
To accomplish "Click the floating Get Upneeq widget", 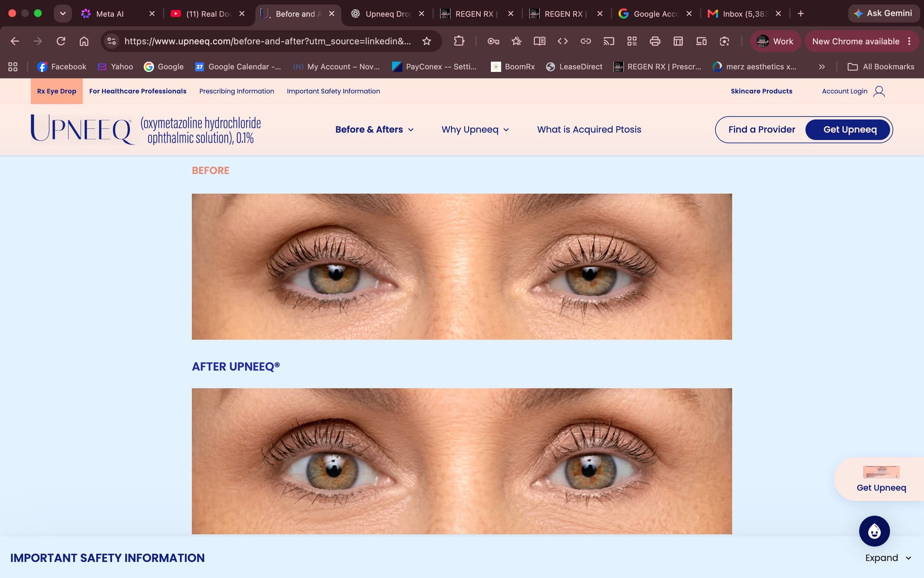I will pos(881,479).
